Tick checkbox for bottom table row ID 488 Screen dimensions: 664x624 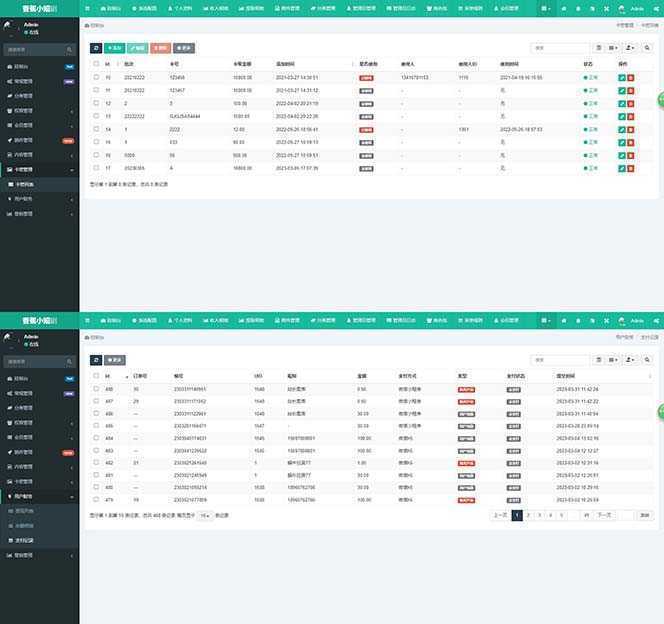click(96, 389)
